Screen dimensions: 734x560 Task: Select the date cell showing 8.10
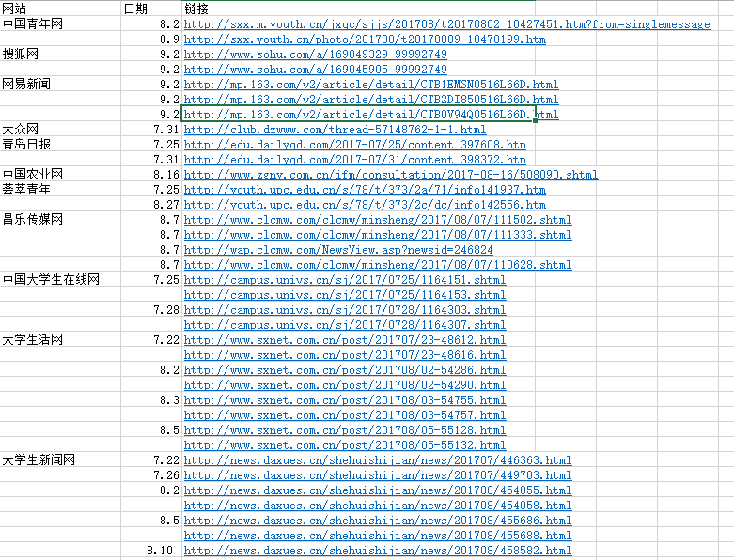pyautogui.click(x=161, y=551)
